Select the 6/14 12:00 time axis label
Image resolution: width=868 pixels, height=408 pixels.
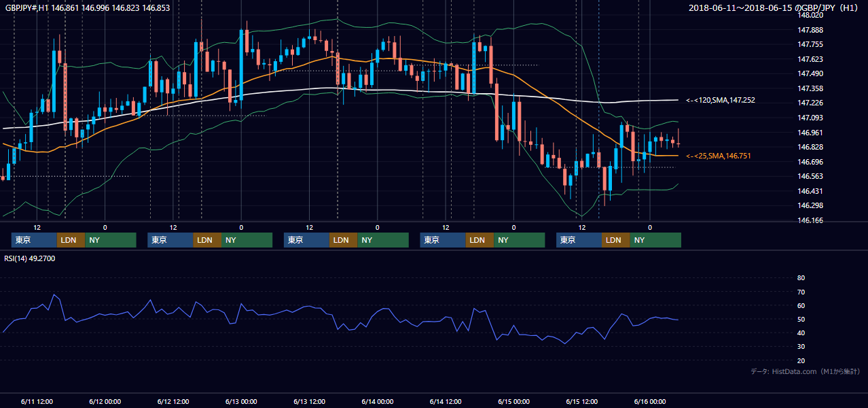[446, 402]
